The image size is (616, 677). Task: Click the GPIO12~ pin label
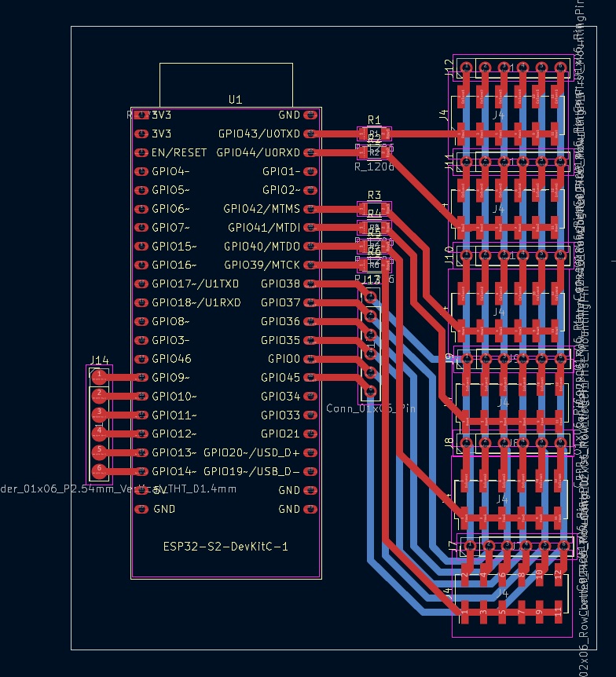coord(174,434)
